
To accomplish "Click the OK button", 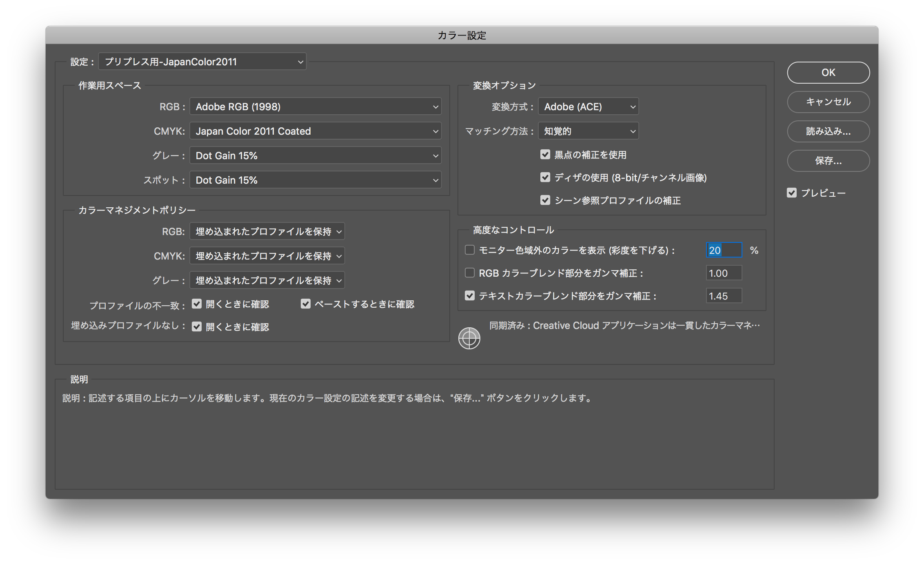I will click(x=828, y=73).
